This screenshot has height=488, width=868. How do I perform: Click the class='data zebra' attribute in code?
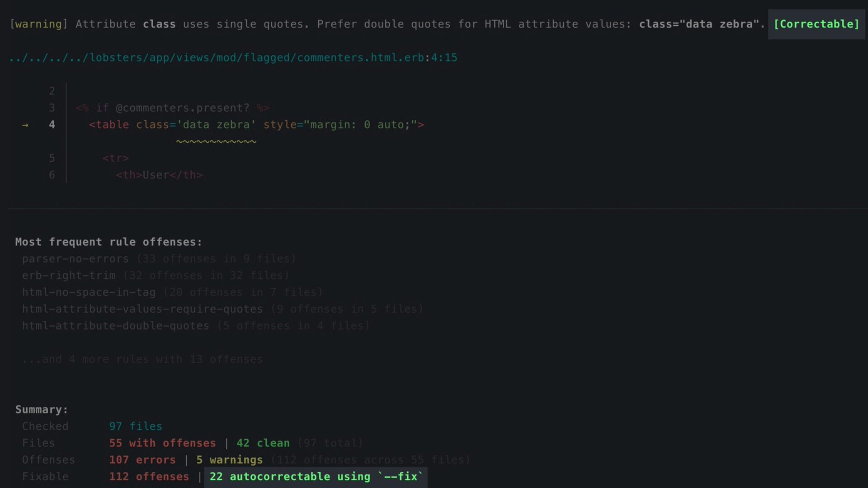(x=196, y=125)
